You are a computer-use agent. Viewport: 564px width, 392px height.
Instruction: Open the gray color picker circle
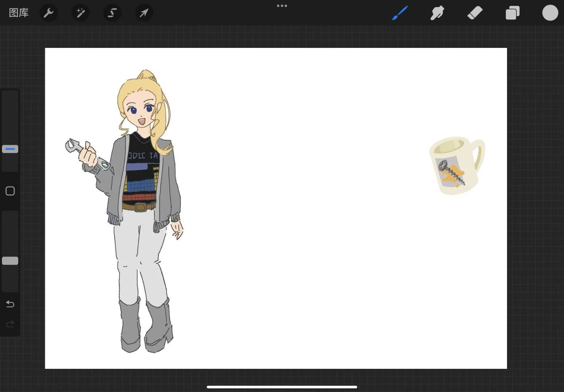[x=550, y=13]
